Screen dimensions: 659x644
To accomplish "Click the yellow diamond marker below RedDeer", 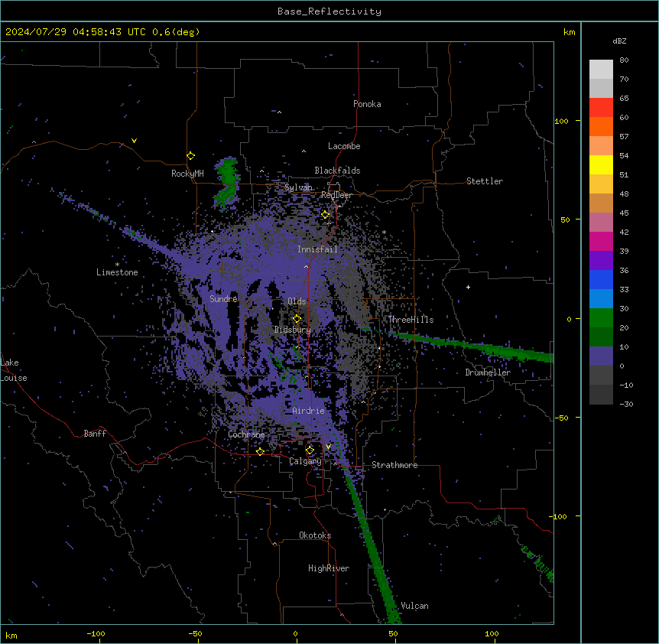I will click(325, 215).
